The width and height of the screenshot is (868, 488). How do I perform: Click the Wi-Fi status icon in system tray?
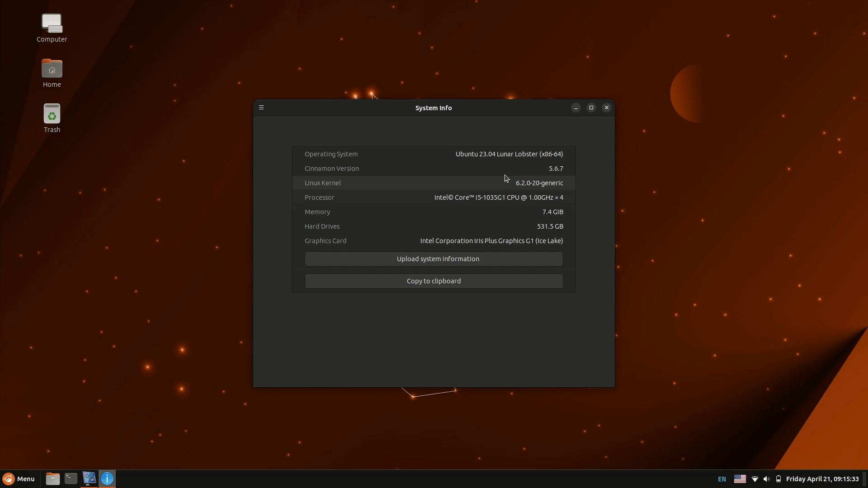(x=755, y=479)
